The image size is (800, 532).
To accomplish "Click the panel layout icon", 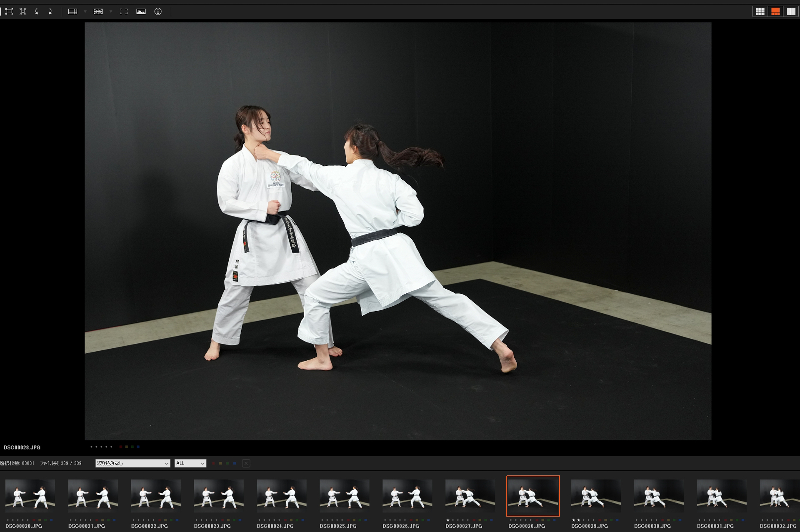I will coord(72,12).
